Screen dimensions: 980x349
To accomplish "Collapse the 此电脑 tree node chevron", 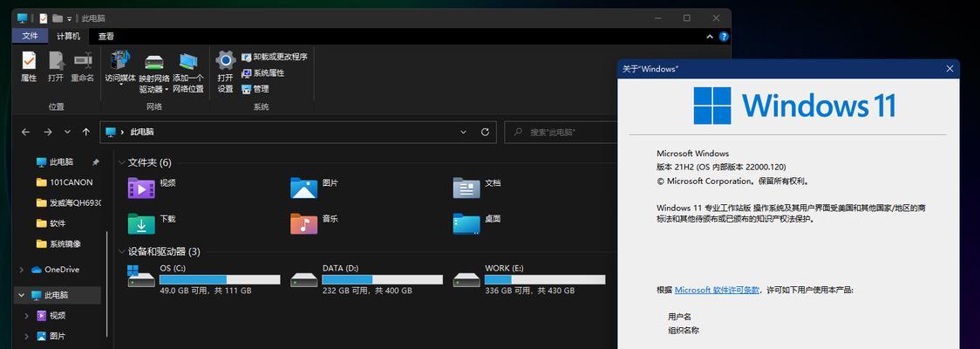I will point(22,295).
